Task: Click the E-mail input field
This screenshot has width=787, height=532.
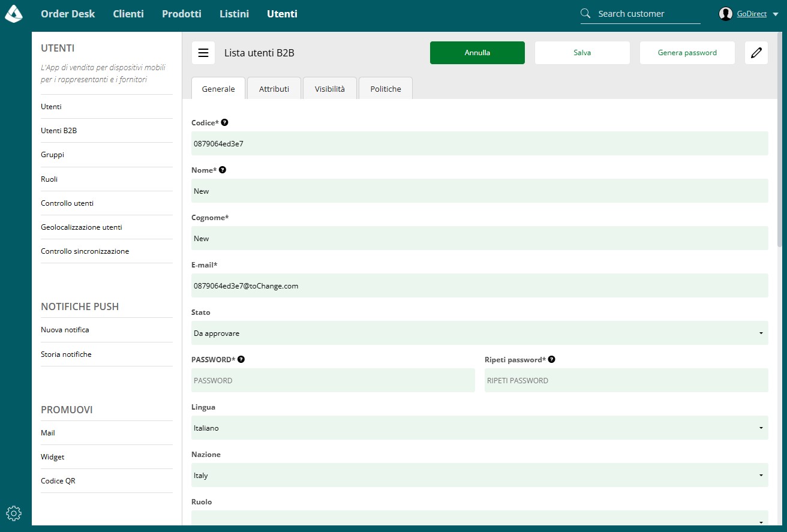Action: point(480,285)
